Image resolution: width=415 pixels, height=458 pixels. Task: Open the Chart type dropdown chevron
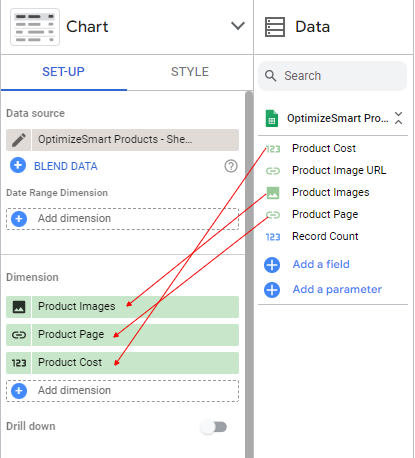238,26
